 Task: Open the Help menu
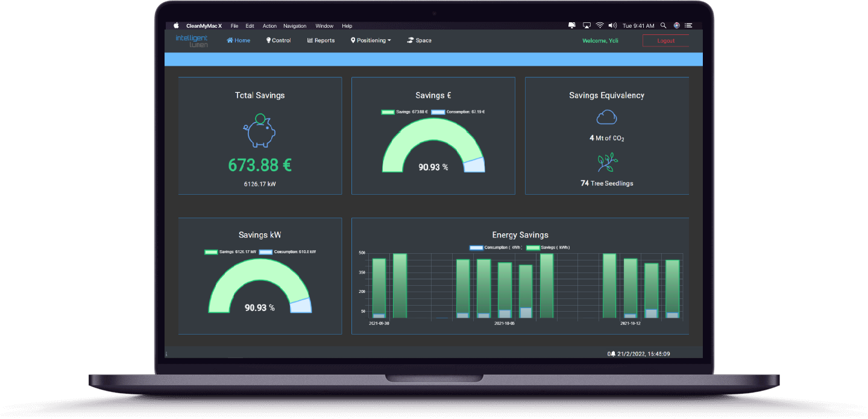[x=347, y=26]
